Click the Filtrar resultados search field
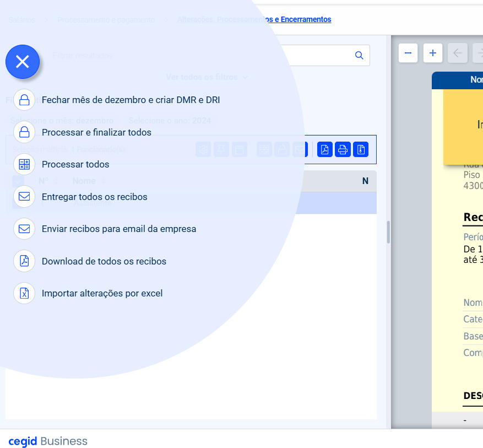Screen dimensions: 483x448 (x=208, y=56)
